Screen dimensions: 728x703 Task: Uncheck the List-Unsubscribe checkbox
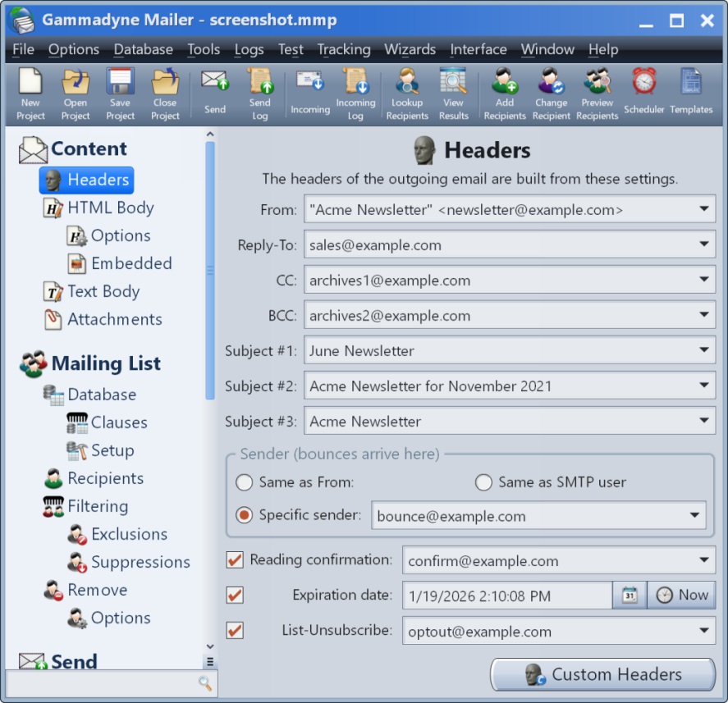(x=234, y=631)
